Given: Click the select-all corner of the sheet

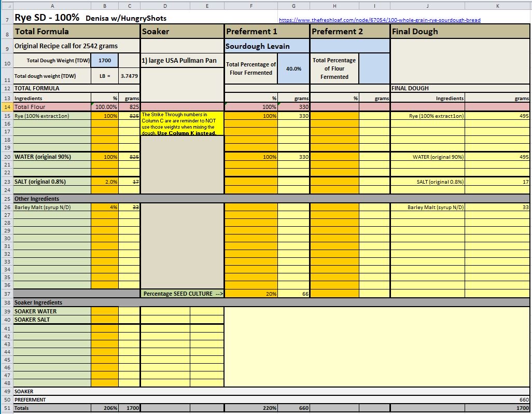Looking at the screenshot, I should tap(6, 6).
